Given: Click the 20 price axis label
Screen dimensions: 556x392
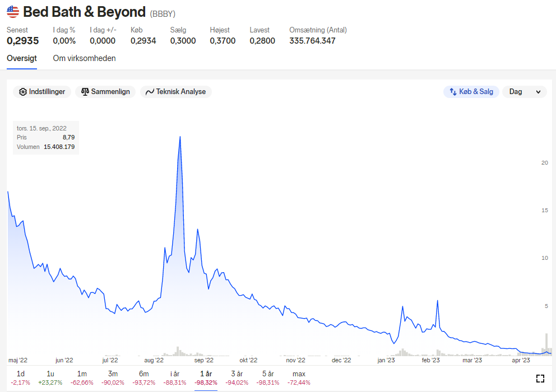Looking at the screenshot, I should [545, 163].
